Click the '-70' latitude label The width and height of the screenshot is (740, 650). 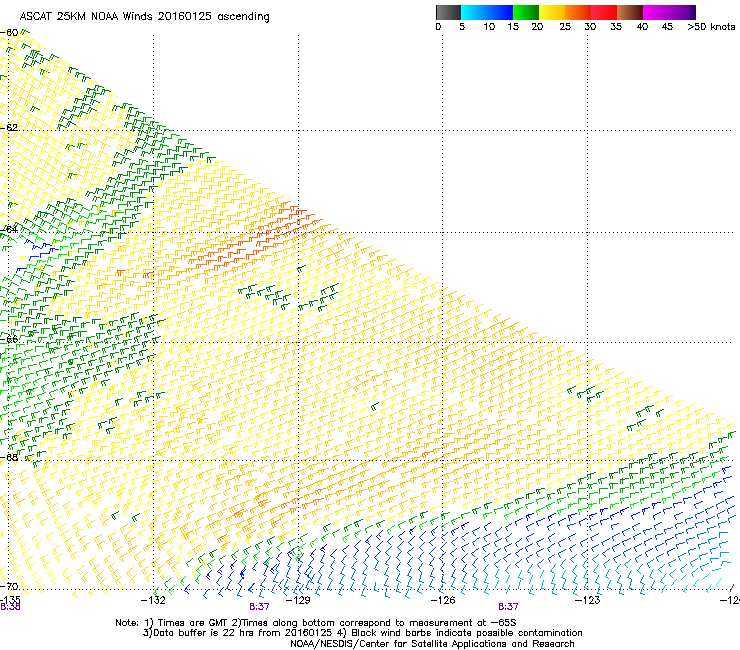(x=9, y=586)
